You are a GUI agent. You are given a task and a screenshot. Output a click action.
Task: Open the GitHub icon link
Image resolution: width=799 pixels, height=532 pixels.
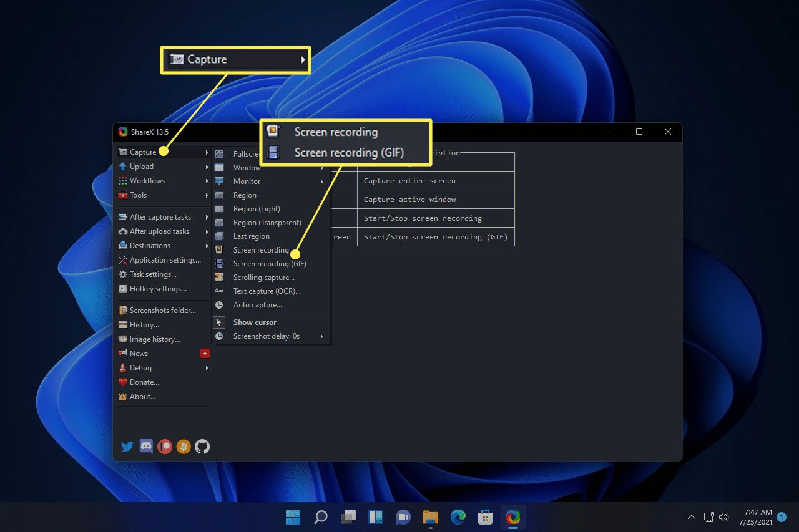pyautogui.click(x=202, y=447)
